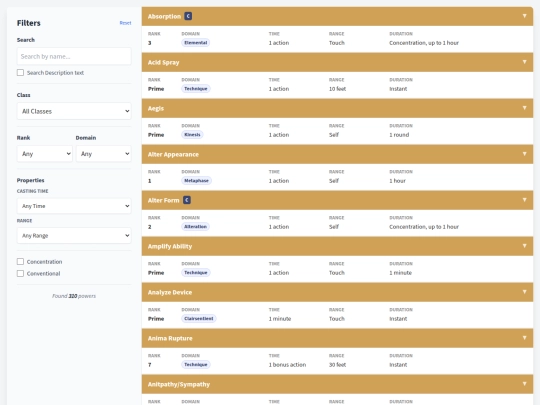Click the Amplify Ability power title
This screenshot has width=540, height=405.
point(170,247)
